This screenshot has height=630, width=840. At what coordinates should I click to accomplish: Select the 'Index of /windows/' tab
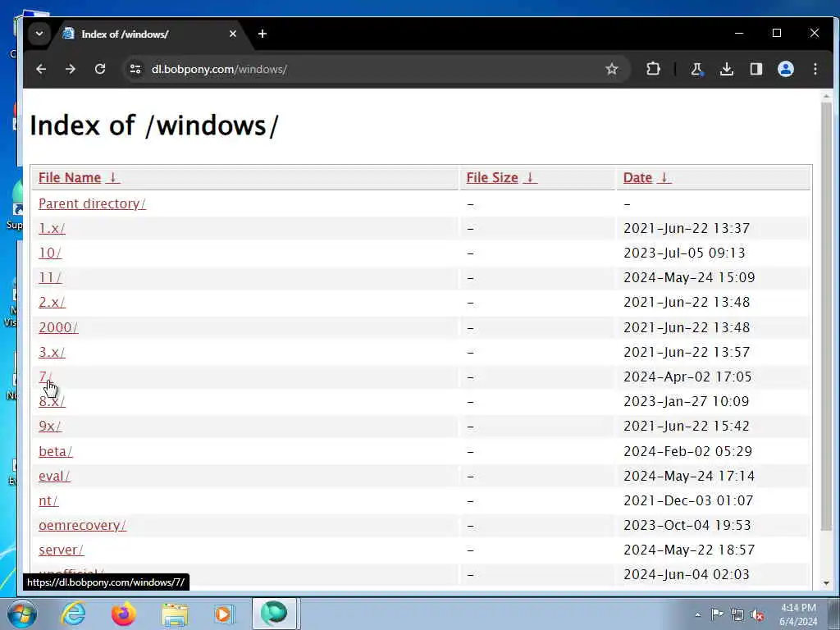150,34
